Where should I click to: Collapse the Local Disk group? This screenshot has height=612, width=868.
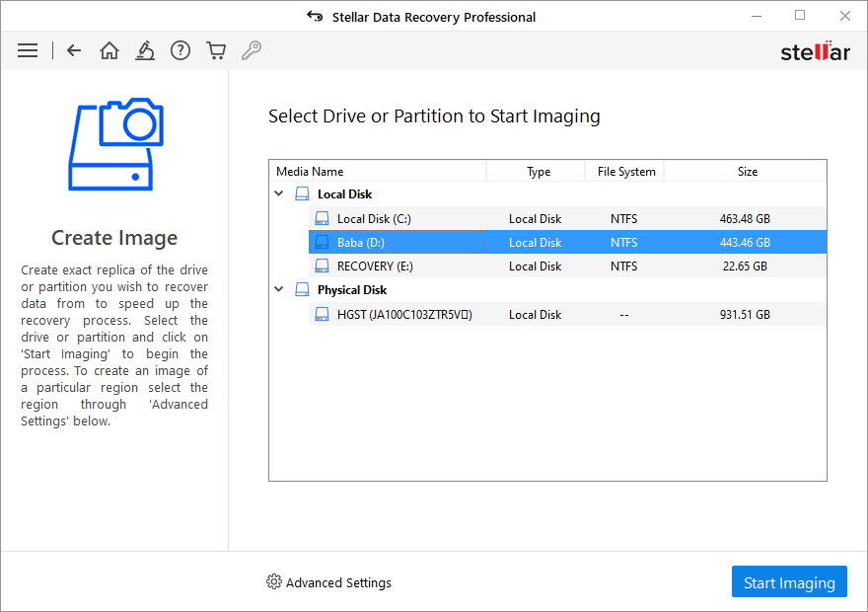click(x=279, y=193)
